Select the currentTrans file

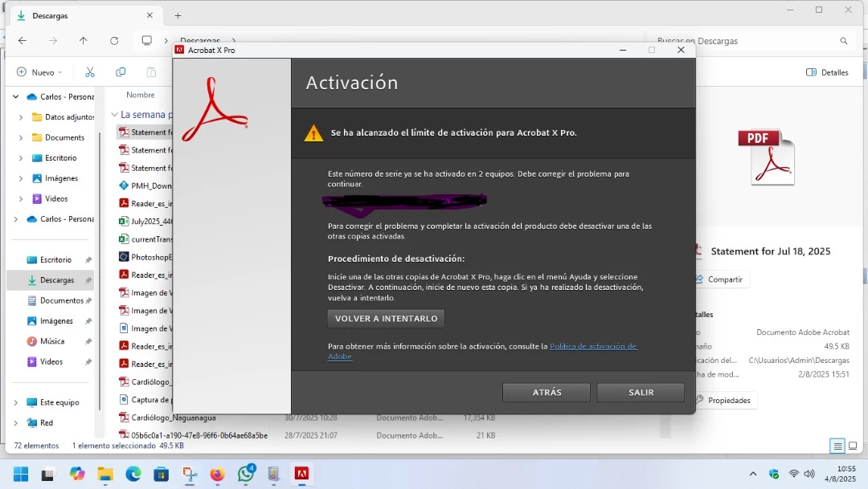[x=145, y=239]
